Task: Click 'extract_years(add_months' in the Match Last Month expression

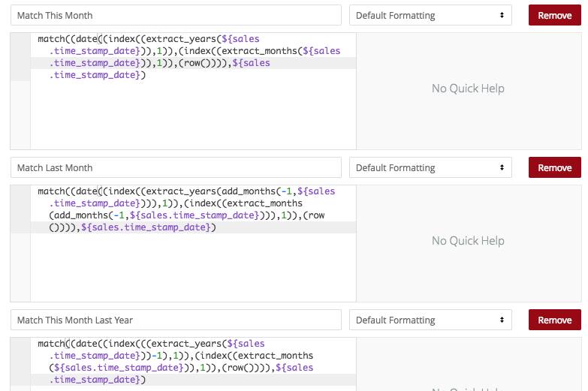Action: click(211, 191)
